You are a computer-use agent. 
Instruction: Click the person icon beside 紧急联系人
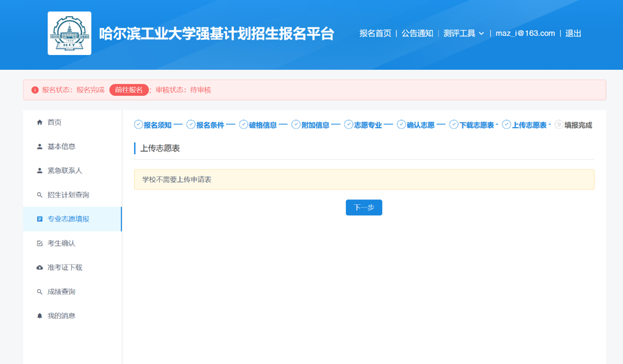[x=40, y=171]
